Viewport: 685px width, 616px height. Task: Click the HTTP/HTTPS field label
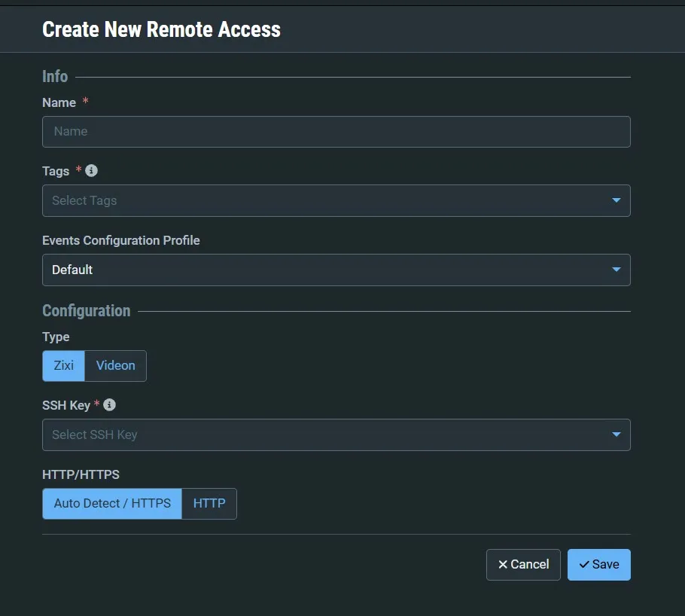point(81,474)
